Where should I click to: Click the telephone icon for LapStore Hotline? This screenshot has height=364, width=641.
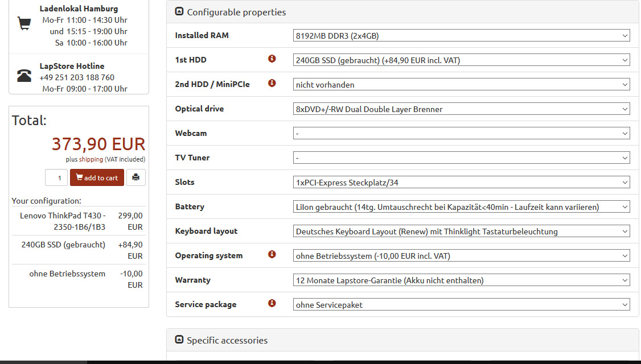[x=24, y=76]
